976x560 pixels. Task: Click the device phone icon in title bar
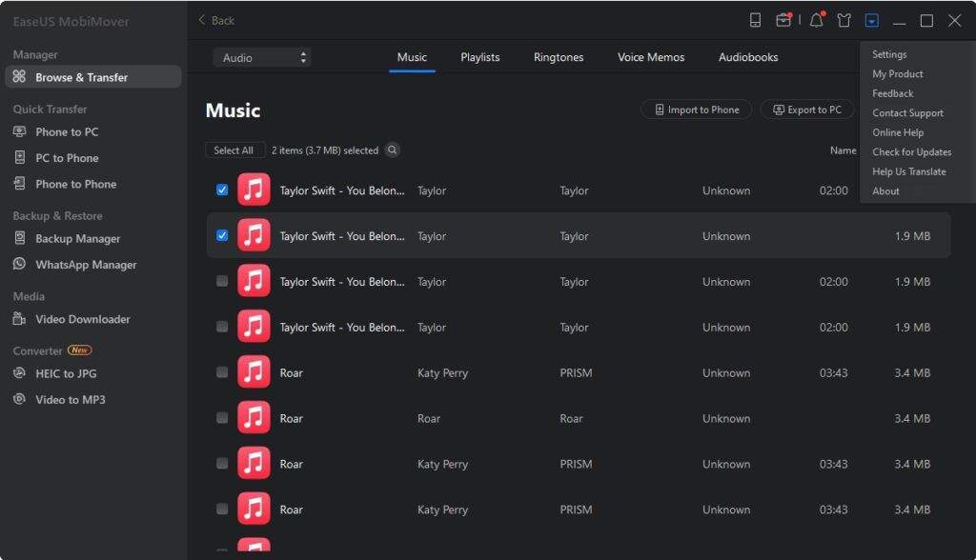(x=755, y=21)
